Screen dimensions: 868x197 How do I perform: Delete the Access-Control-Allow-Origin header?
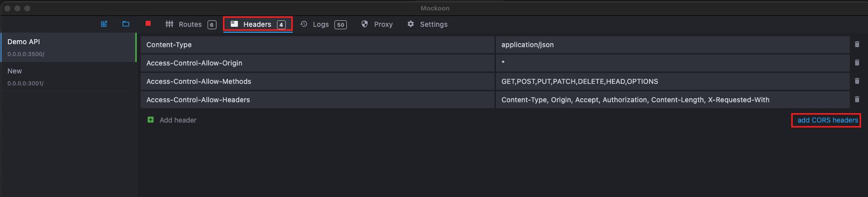(857, 63)
